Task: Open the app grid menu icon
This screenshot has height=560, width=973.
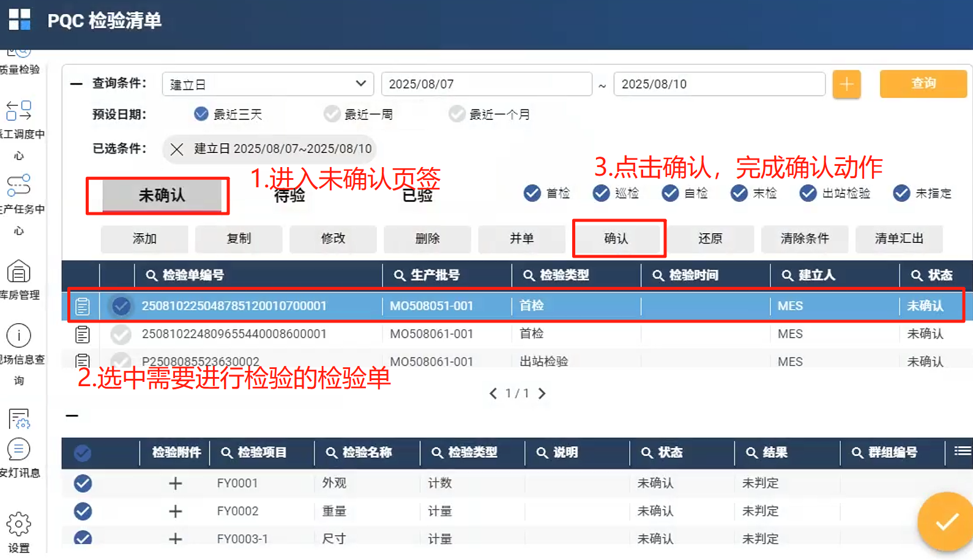Action: pyautogui.click(x=20, y=20)
